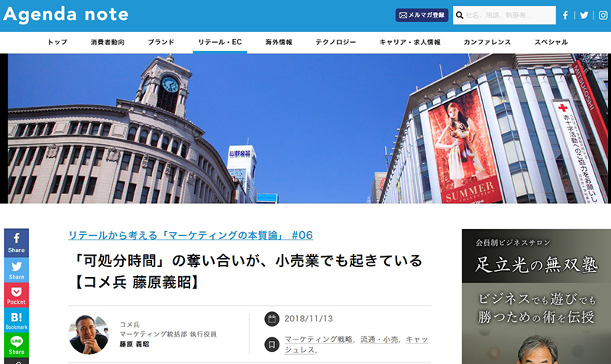Open the トップ navigation tab
The height and width of the screenshot is (364, 611).
coord(57,43)
